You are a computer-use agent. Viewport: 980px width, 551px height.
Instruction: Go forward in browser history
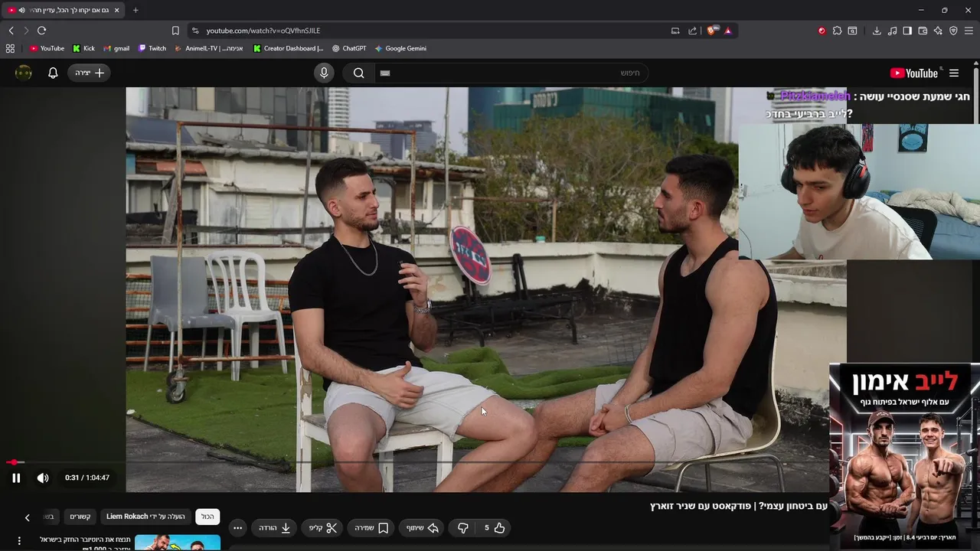[x=25, y=31]
